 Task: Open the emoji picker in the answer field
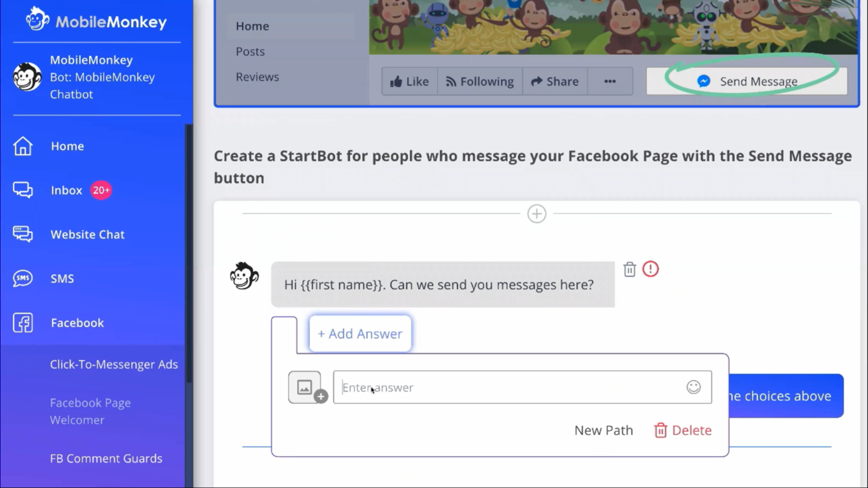tap(693, 387)
